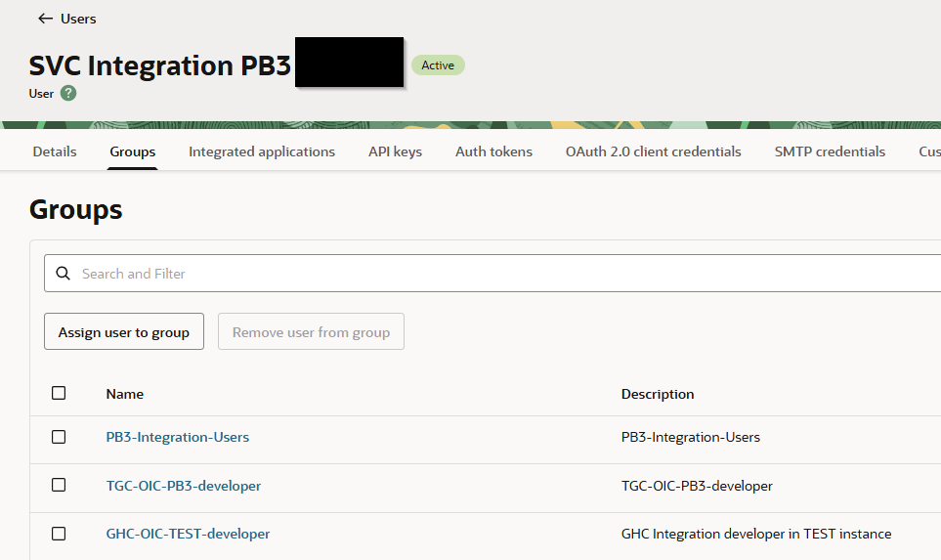Open the GHC-OIC-TEST-developer group link
The width and height of the screenshot is (941, 560).
click(x=188, y=534)
